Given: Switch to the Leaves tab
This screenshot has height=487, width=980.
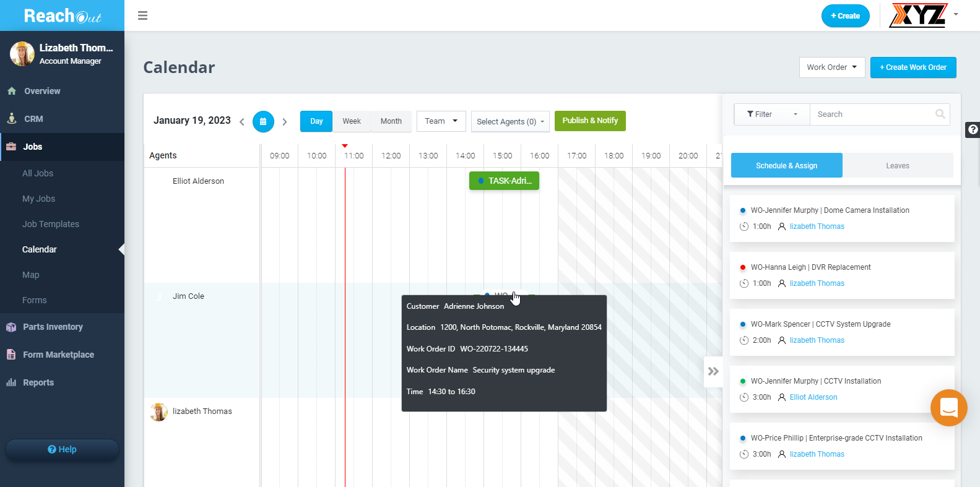Looking at the screenshot, I should click(x=897, y=166).
